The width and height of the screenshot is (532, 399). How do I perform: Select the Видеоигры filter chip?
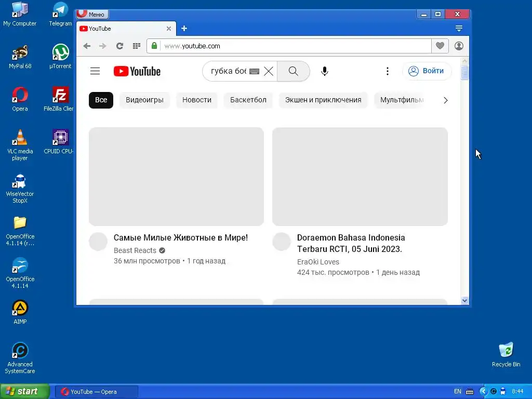point(144,100)
